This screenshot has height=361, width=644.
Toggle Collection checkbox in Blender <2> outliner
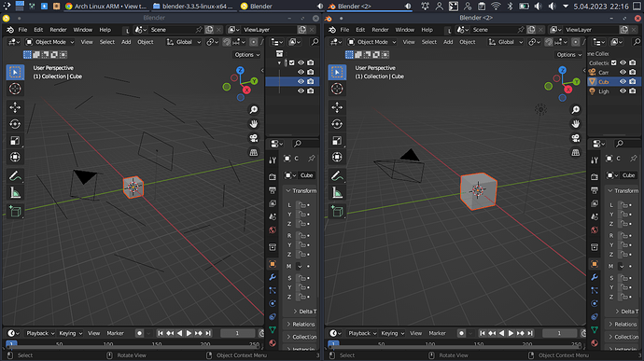tap(614, 62)
